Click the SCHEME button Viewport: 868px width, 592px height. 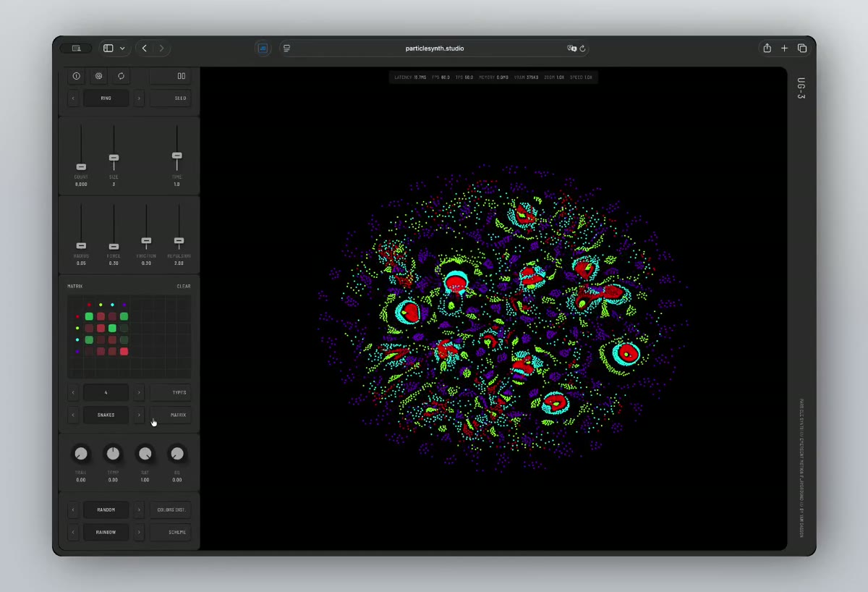171,532
